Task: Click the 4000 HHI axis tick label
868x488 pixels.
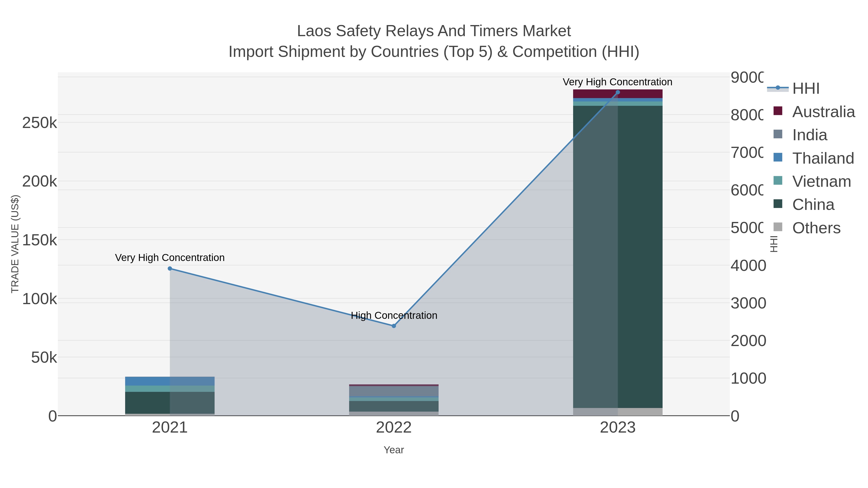Action: [x=748, y=266]
